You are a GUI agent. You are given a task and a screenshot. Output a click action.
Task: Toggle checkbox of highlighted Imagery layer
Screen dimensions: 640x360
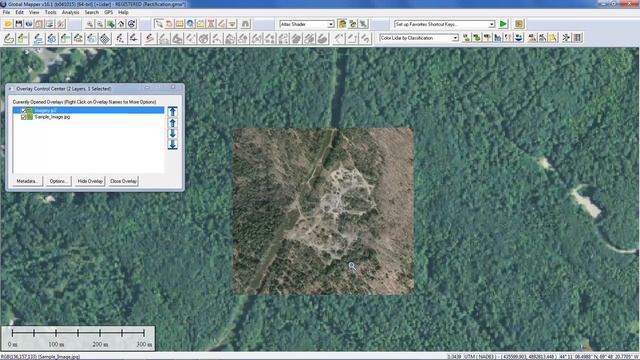[x=23, y=111]
